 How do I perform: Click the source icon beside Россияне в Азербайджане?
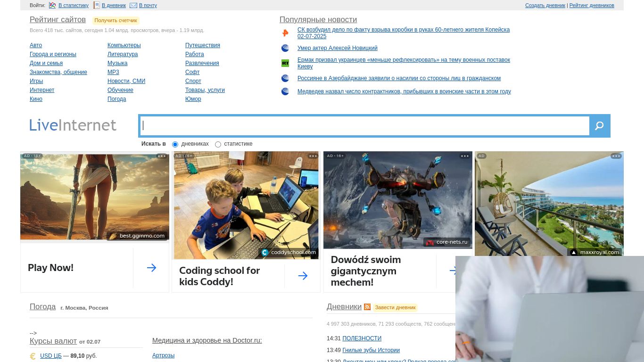[285, 78]
